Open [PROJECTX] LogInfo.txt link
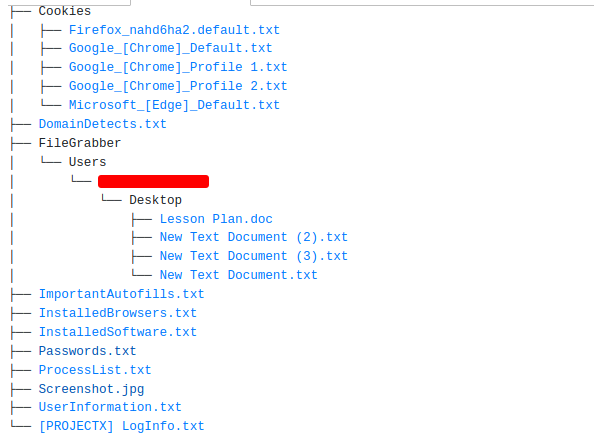Screen dimensions: 594x440 click(x=121, y=426)
